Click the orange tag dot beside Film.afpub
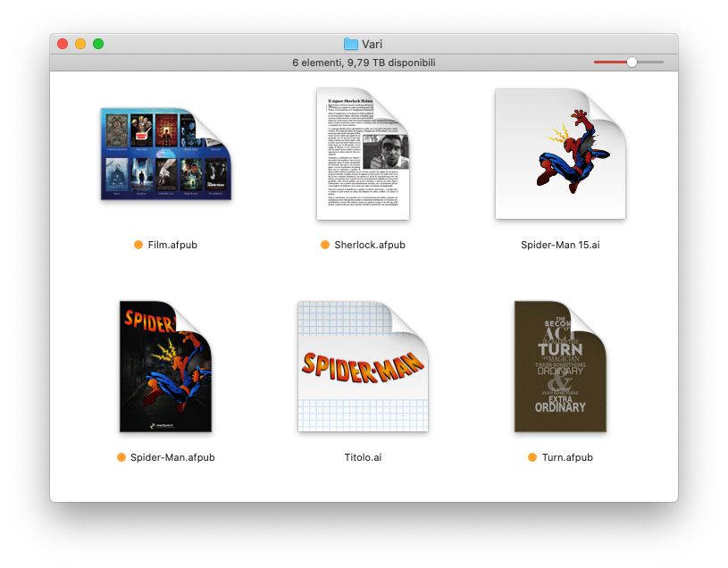This screenshot has width=728, height=568. click(138, 245)
